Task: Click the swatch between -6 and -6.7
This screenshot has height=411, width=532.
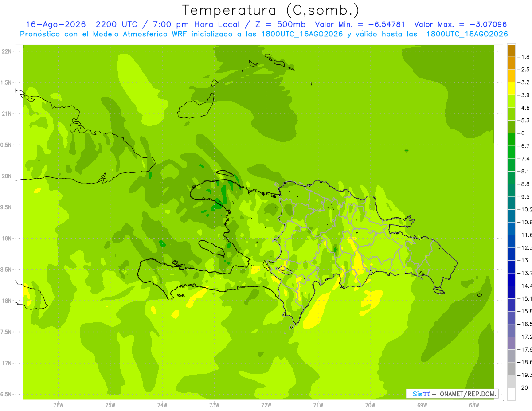Action: click(511, 140)
